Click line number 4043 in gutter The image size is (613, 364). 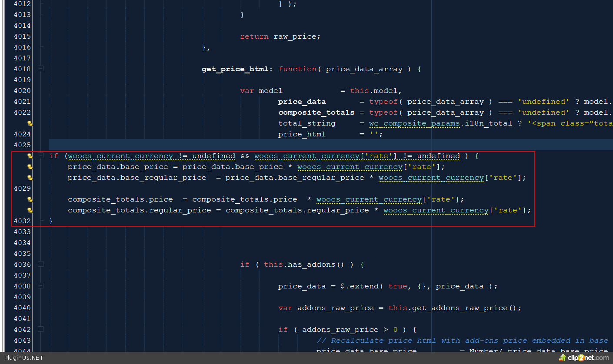[22, 341]
